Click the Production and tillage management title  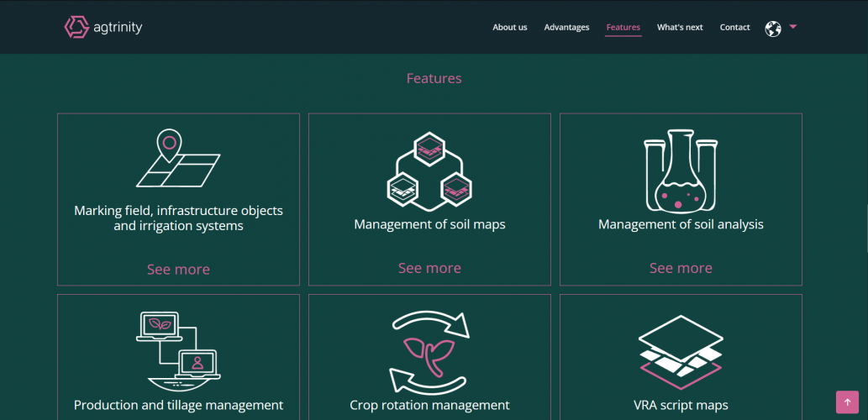coord(178,405)
